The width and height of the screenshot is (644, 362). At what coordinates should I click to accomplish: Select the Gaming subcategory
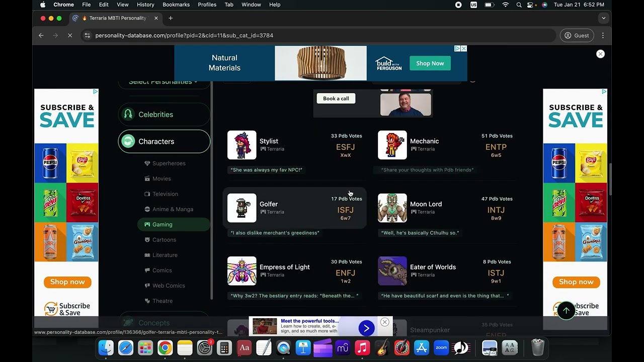tap(174, 224)
